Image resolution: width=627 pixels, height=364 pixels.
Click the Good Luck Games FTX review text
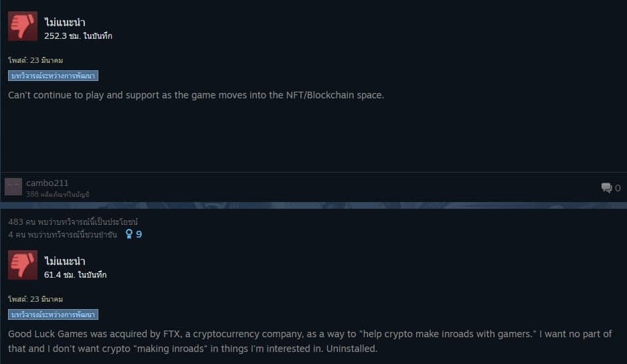(x=310, y=341)
